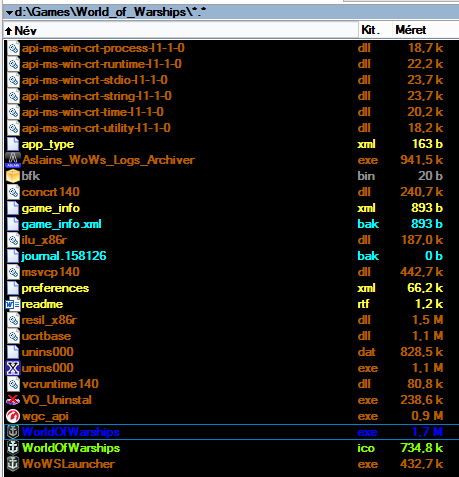459x477 pixels.
Task: Select the bfk file name
Action: tap(31, 176)
